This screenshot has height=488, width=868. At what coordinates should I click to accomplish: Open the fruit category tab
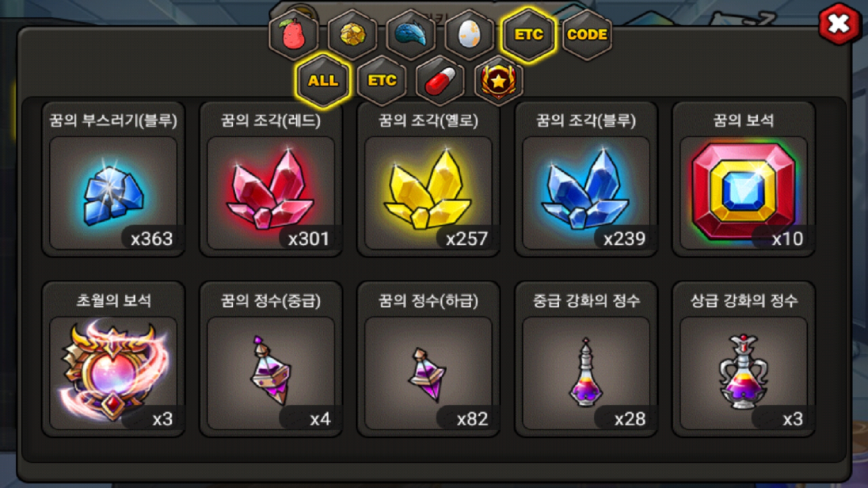pyautogui.click(x=294, y=34)
